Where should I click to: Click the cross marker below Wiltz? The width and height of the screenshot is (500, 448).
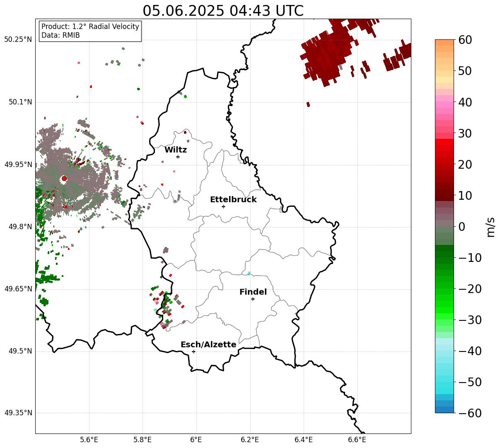[x=178, y=157]
